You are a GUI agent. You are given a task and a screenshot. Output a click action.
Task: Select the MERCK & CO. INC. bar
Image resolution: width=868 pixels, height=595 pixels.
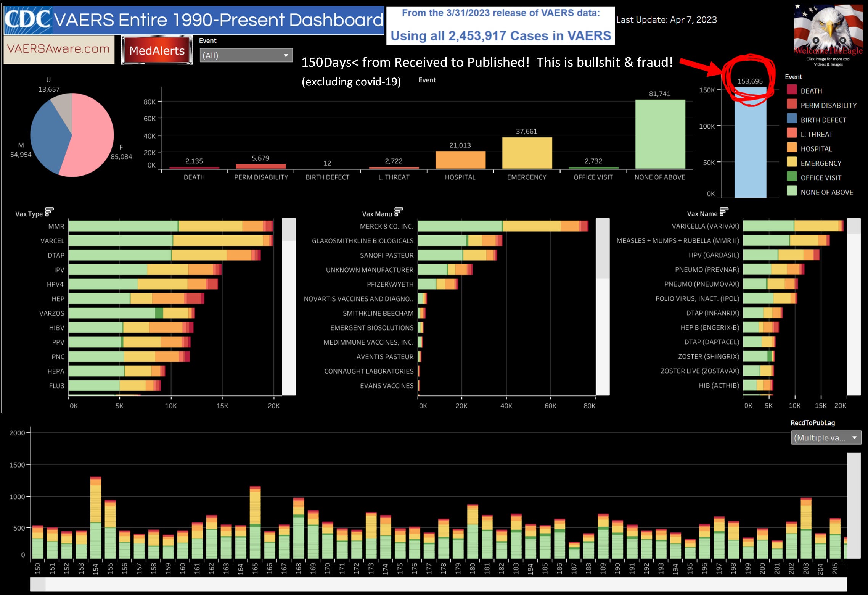pos(503,226)
